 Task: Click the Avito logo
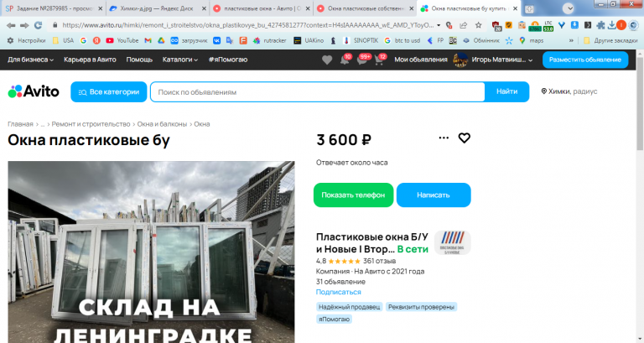point(34,91)
